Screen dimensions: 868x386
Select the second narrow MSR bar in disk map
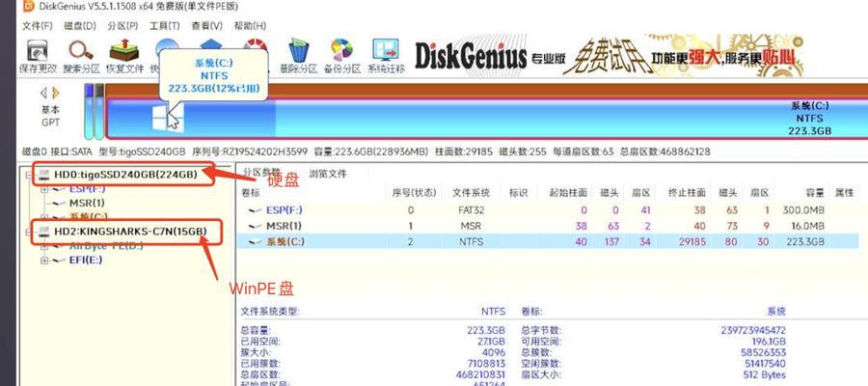98,111
